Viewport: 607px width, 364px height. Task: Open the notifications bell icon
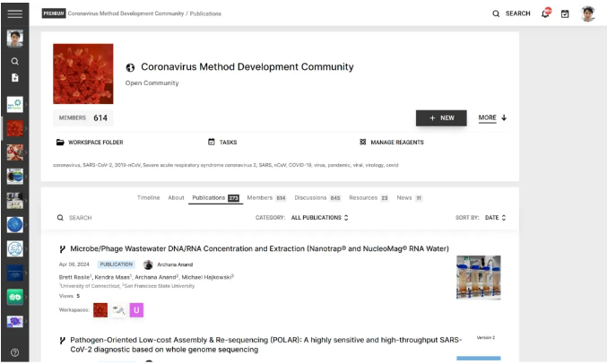(x=545, y=13)
